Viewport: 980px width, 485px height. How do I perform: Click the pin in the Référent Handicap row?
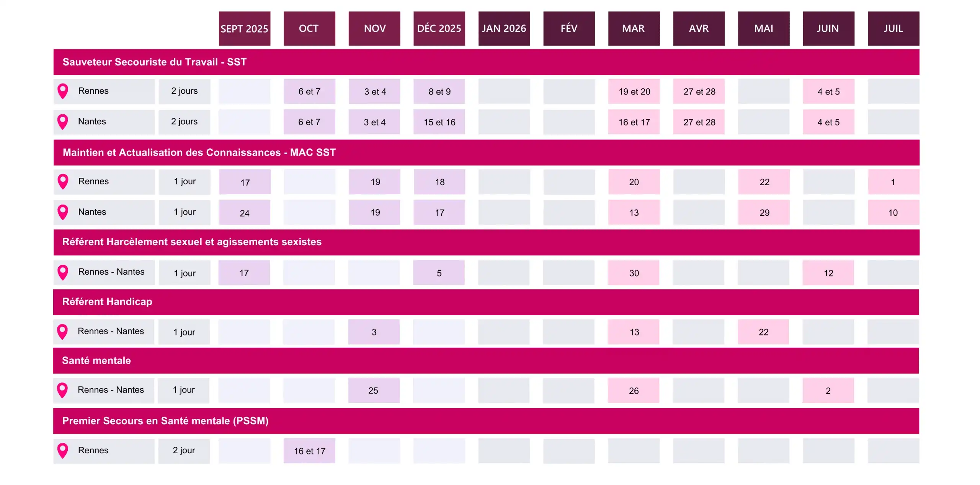62,331
